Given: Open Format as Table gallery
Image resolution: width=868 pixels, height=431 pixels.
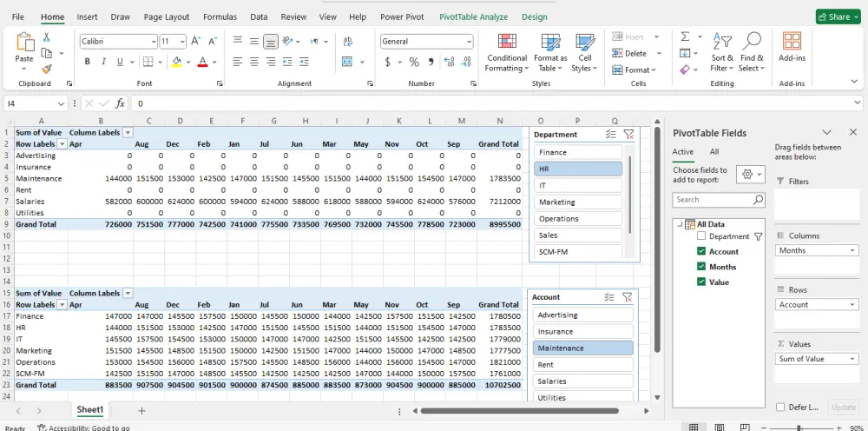Looking at the screenshot, I should [x=550, y=53].
